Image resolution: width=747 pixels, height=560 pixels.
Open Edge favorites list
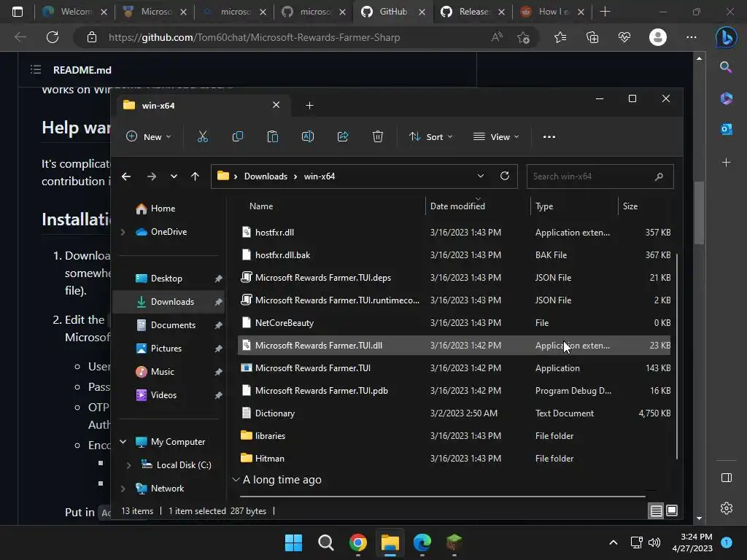click(x=560, y=37)
